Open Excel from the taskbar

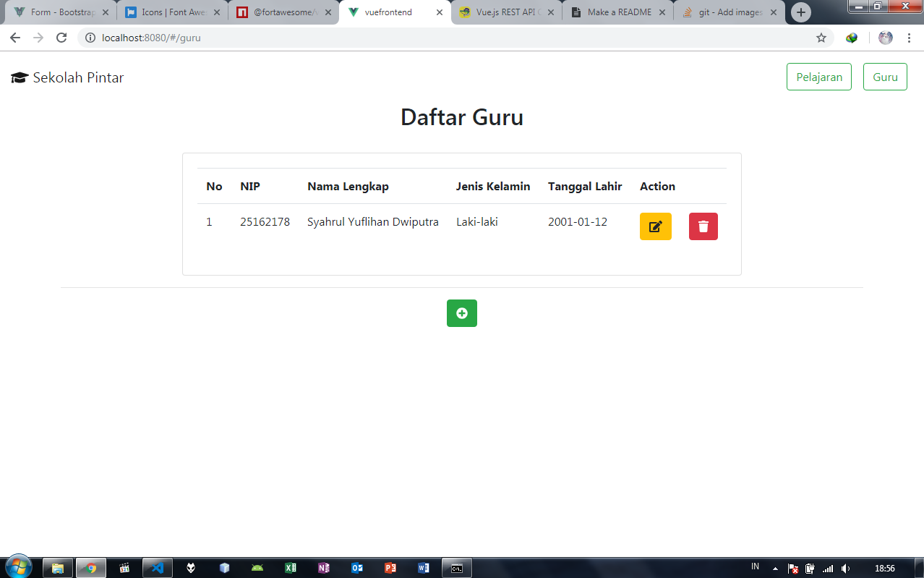291,568
